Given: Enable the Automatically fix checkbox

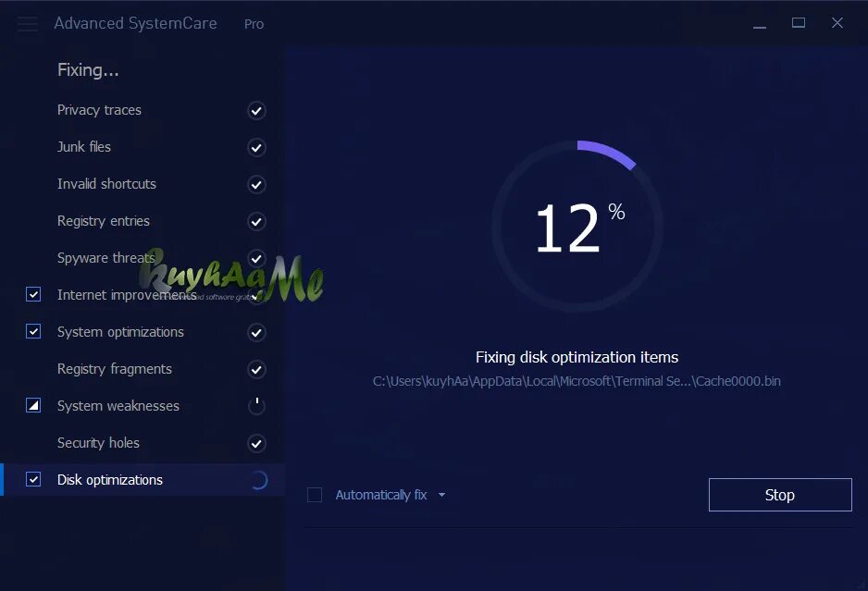Looking at the screenshot, I should 315,495.
